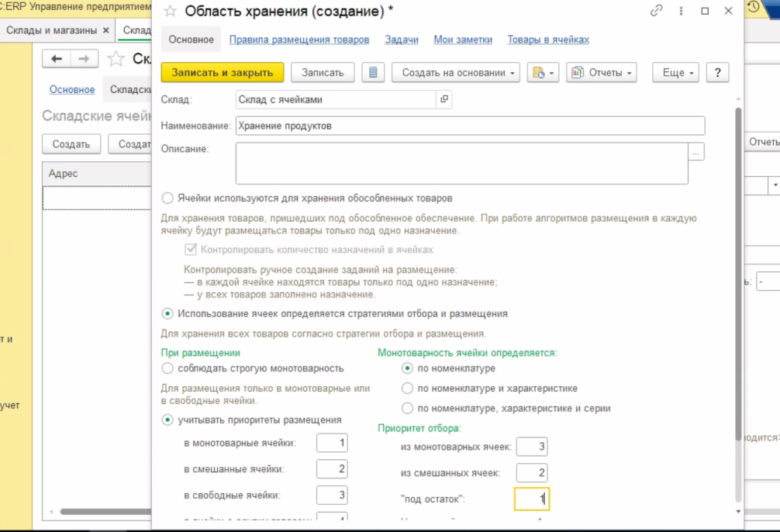Select 'Ячейки используются для хранения обособленных товаров' radio
This screenshot has height=532, width=780.
tap(167, 199)
